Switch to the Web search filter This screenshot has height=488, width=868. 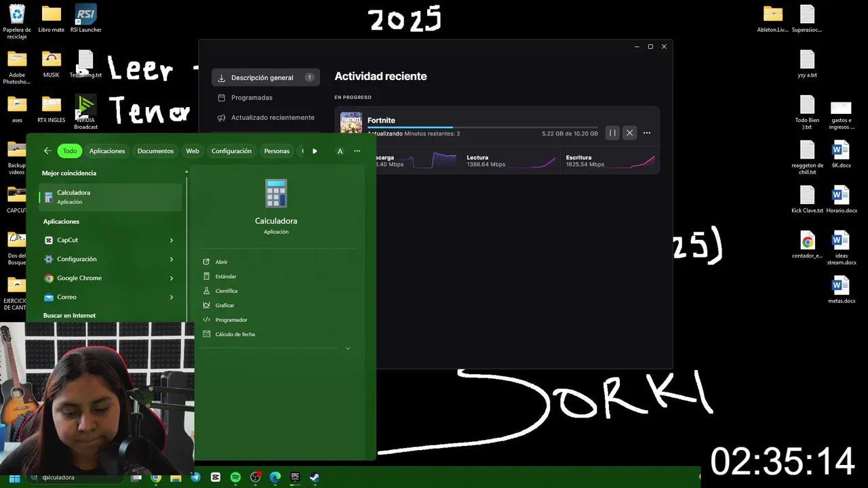click(x=193, y=151)
